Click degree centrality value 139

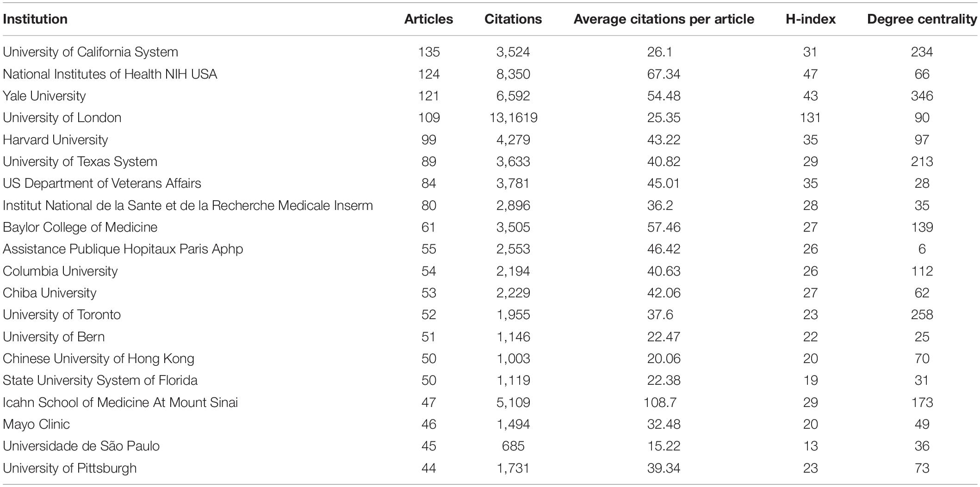[922, 227]
